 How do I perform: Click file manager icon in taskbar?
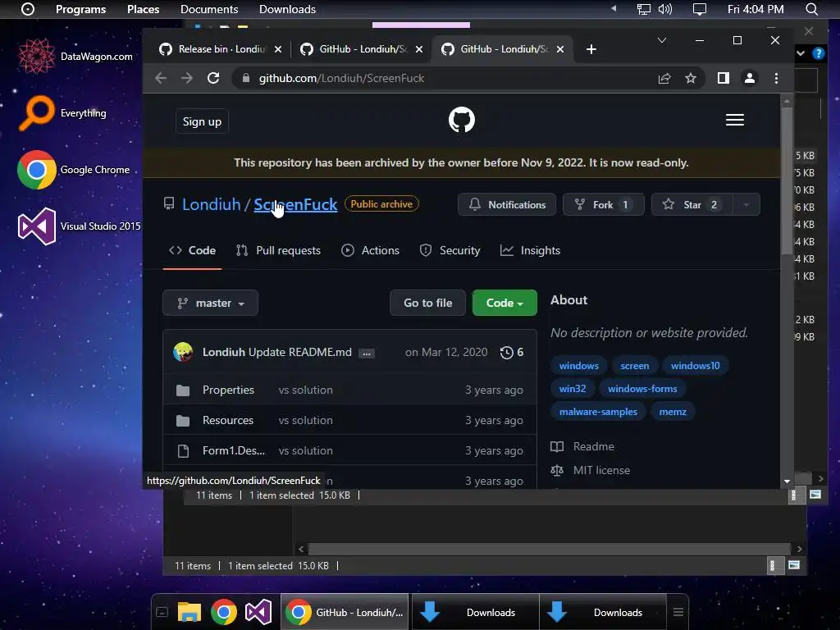point(189,612)
